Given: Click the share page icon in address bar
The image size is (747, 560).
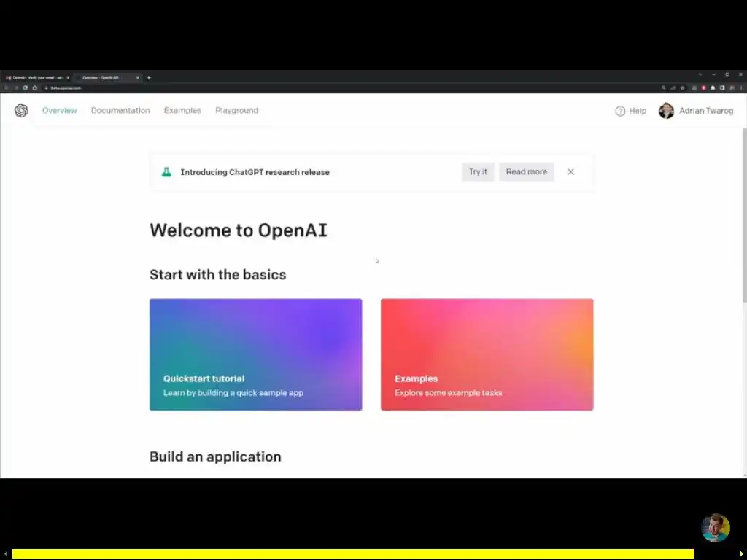Looking at the screenshot, I should 673,87.
